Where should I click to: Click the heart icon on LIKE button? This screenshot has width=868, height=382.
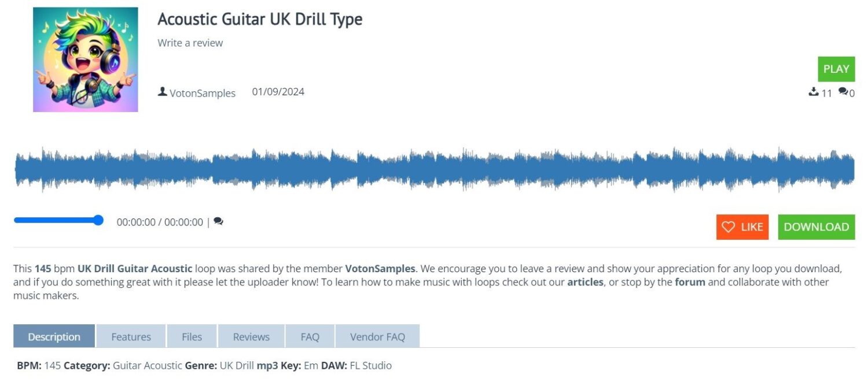coord(729,227)
